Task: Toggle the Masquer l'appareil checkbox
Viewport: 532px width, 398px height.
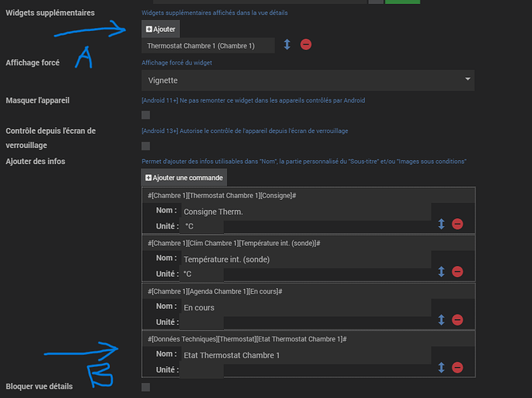Action: coord(146,115)
